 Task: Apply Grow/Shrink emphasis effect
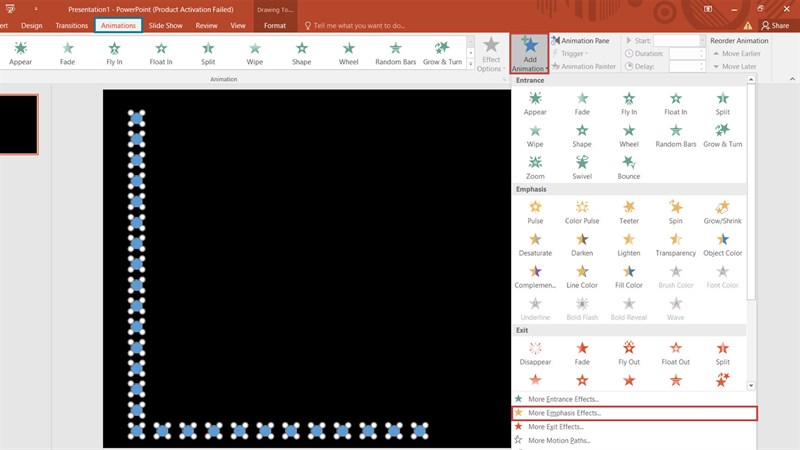coord(722,212)
